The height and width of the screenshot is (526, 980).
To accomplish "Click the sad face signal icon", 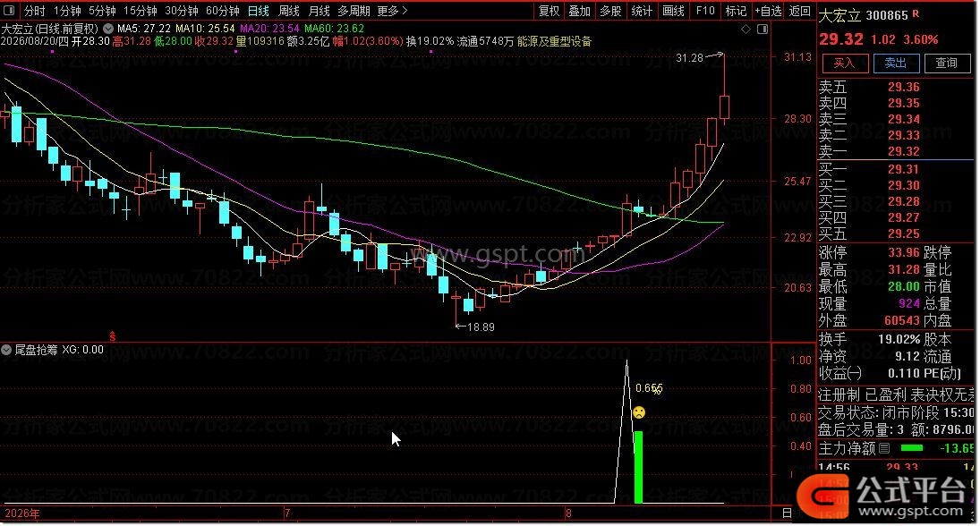I will pyautogui.click(x=639, y=412).
